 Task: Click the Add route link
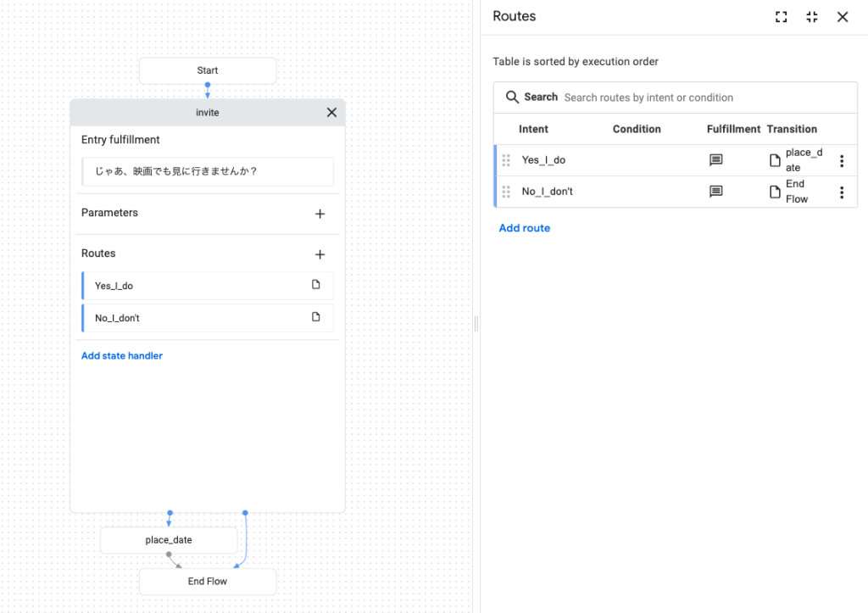coord(524,228)
